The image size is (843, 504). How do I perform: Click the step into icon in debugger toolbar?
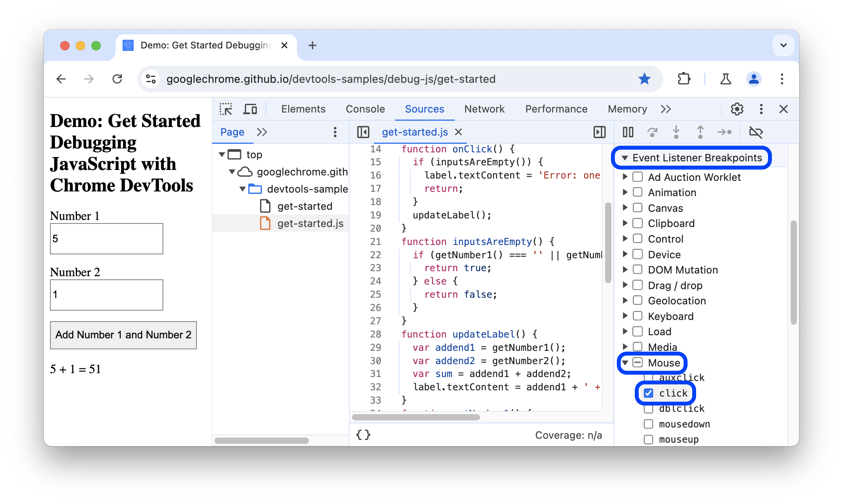pos(676,132)
